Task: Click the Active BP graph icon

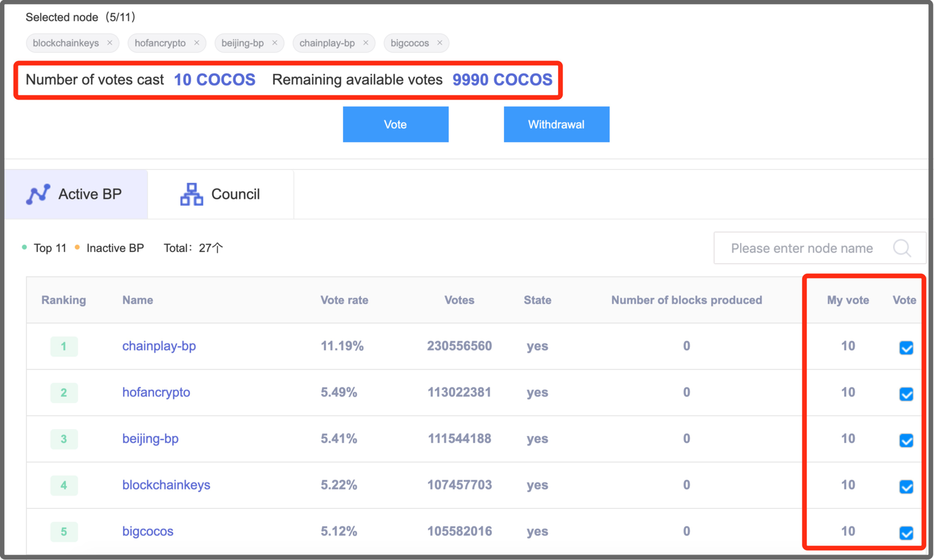Action: pyautogui.click(x=38, y=194)
